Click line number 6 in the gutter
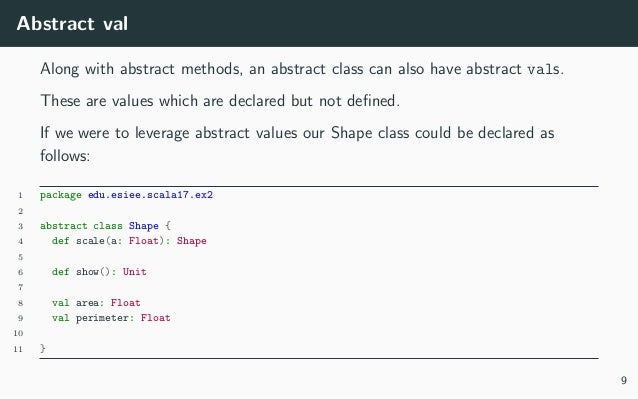This screenshot has width=638, height=399. point(20,272)
